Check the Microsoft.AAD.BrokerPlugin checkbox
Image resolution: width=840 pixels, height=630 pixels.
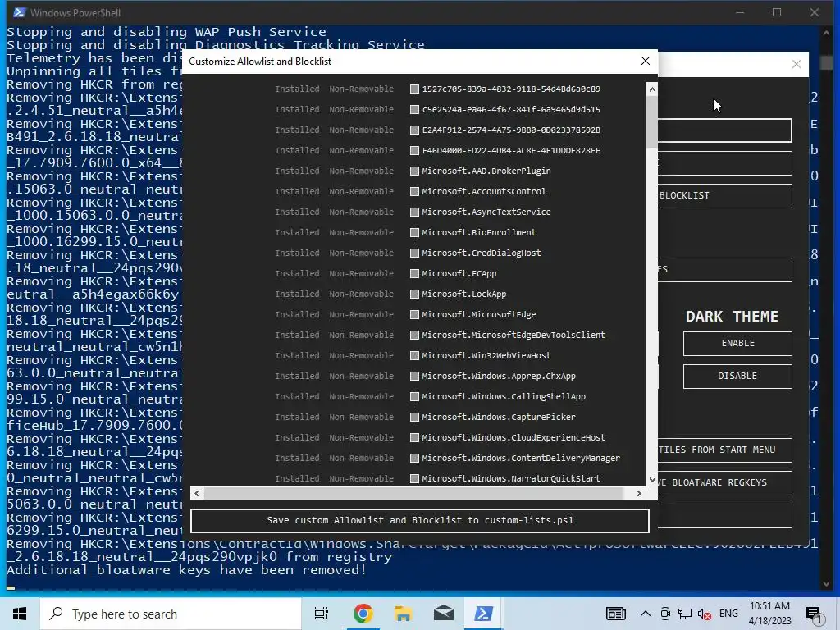coord(414,171)
